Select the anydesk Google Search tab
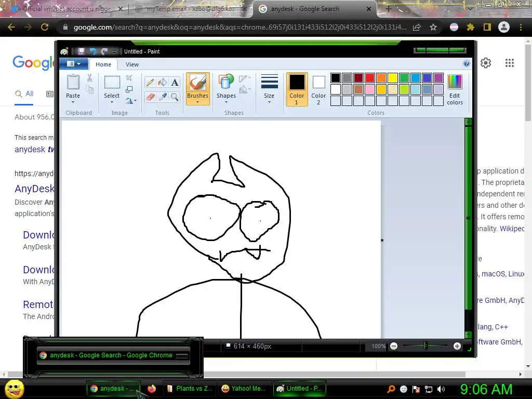The height and width of the screenshot is (399, 532). tap(314, 9)
